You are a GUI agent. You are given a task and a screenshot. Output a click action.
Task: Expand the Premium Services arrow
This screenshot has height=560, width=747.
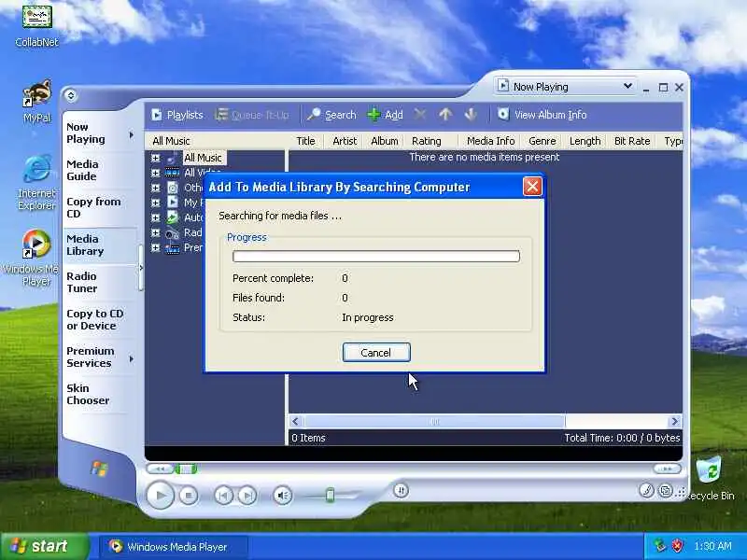click(132, 359)
